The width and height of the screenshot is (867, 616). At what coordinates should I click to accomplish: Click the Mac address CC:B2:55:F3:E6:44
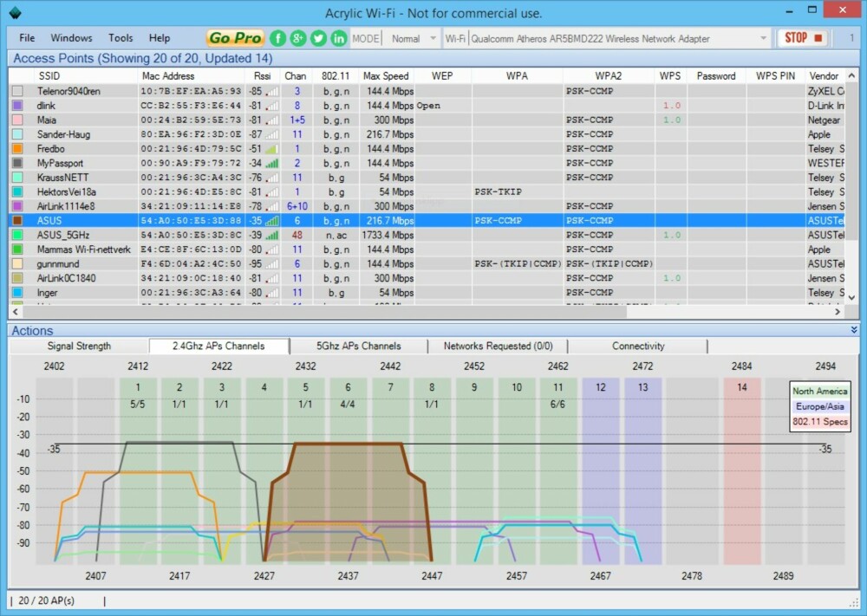click(191, 106)
